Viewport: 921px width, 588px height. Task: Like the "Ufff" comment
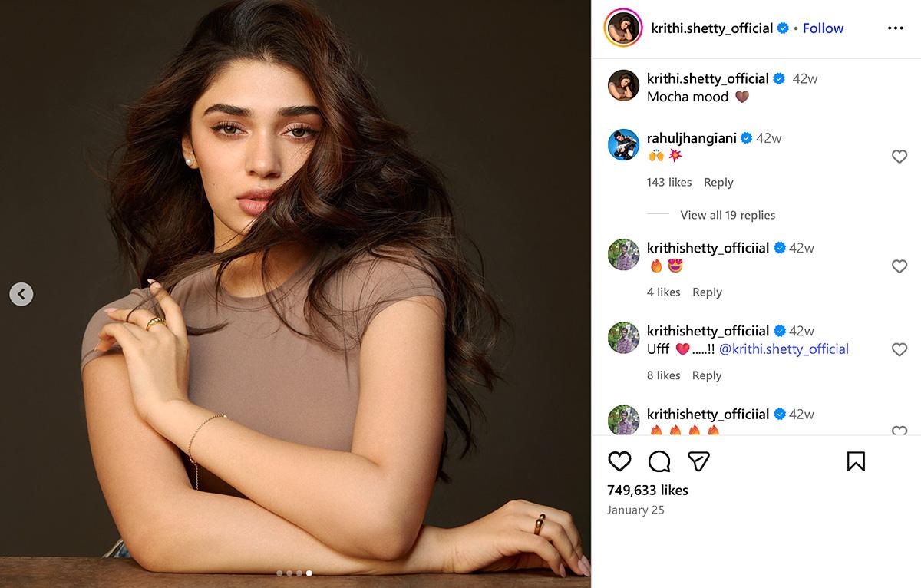click(x=900, y=349)
